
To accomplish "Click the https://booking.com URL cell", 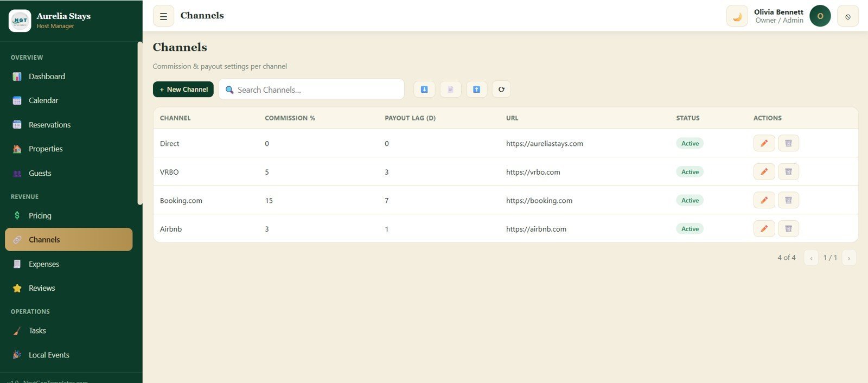I will click(539, 201).
